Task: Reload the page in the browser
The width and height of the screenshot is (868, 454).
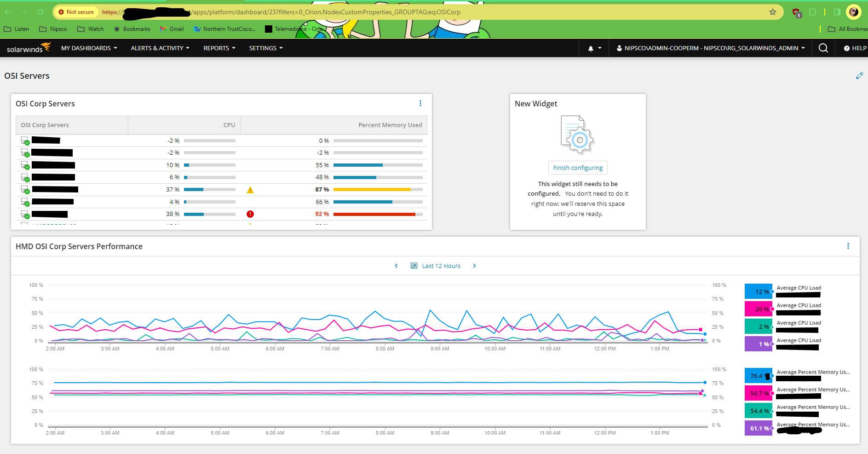Action: tap(40, 12)
